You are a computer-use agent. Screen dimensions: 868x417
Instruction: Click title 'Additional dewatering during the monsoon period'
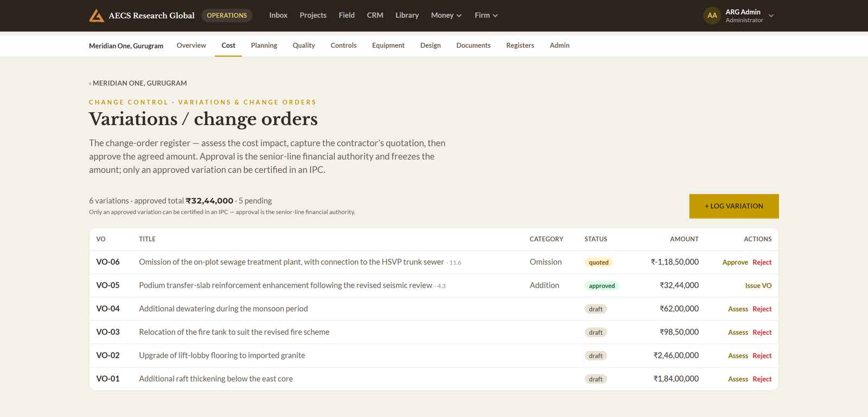click(224, 309)
